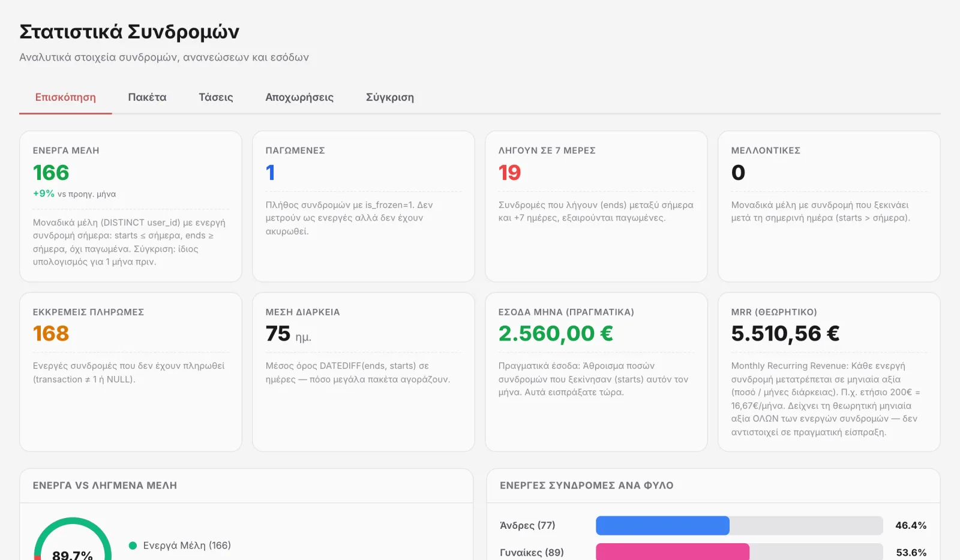This screenshot has height=560, width=960.
Task: Select the Σύγκριση tab
Action: [390, 97]
